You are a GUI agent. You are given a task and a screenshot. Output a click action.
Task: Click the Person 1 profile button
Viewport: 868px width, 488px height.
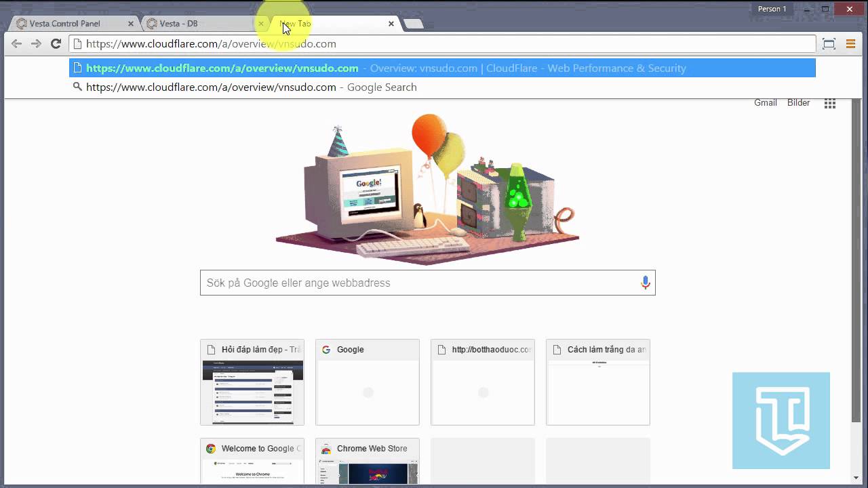point(772,9)
